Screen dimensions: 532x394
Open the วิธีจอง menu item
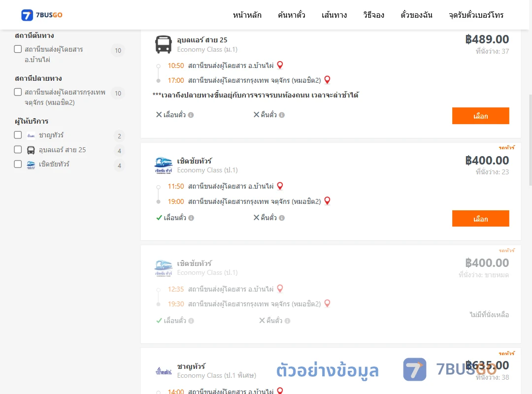[373, 15]
